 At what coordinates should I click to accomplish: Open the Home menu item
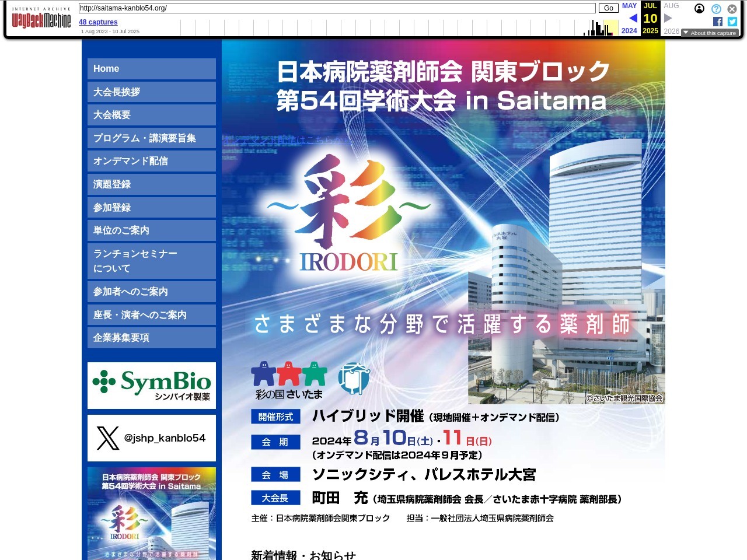tap(152, 69)
